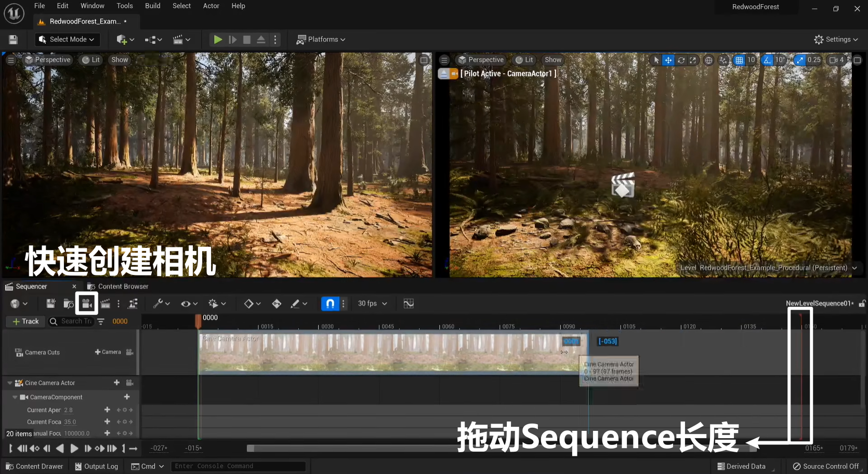
Task: Collapse the Cine Camera Actor track
Action: point(10,383)
